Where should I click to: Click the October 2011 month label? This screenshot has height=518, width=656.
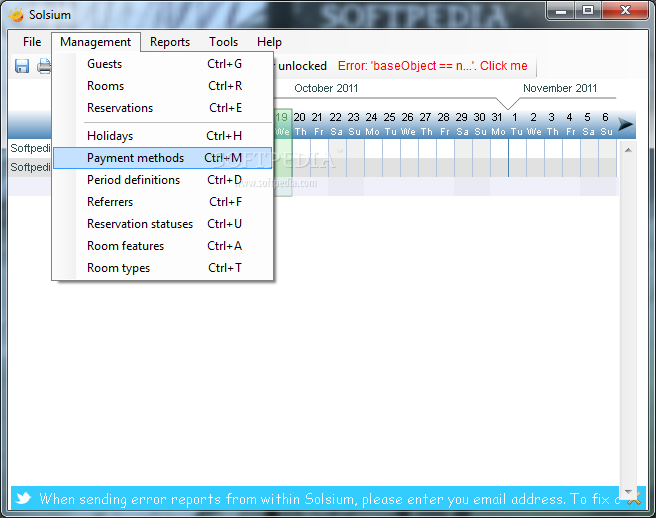pyautogui.click(x=326, y=88)
